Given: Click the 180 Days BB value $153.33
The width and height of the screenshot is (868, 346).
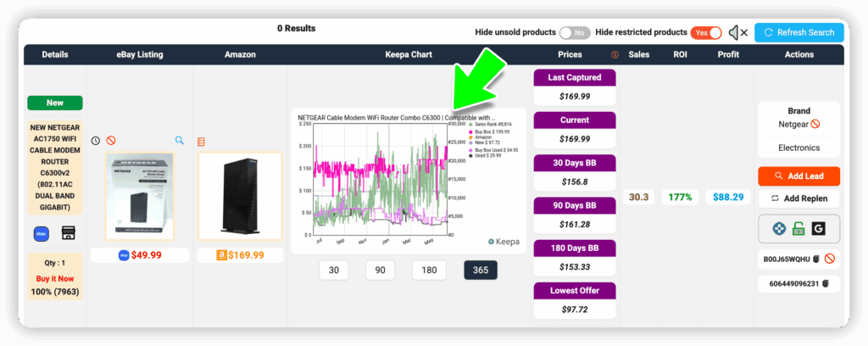Looking at the screenshot, I should 575,267.
